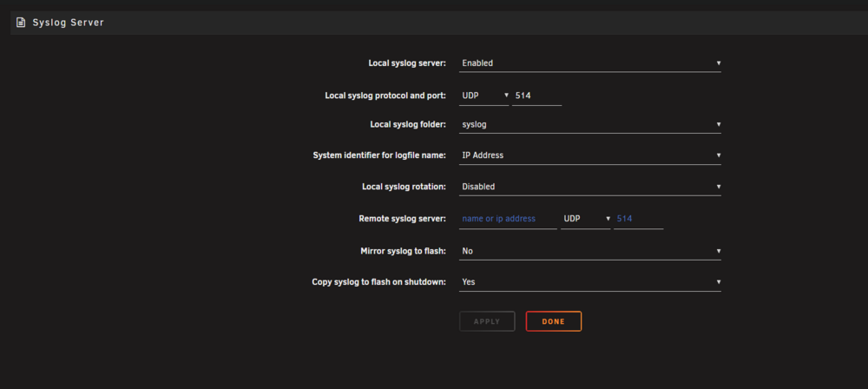Click the Syslog Server section title
The image size is (868, 389).
click(68, 23)
